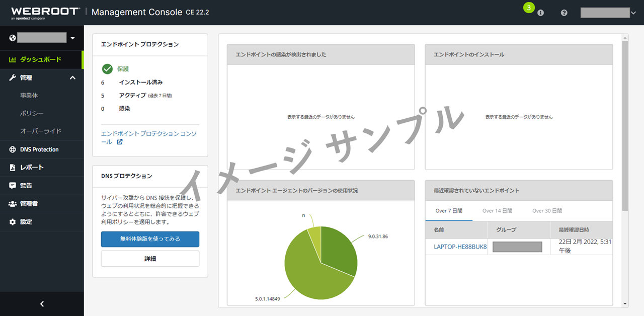Click the レポート report file icon

[13, 168]
